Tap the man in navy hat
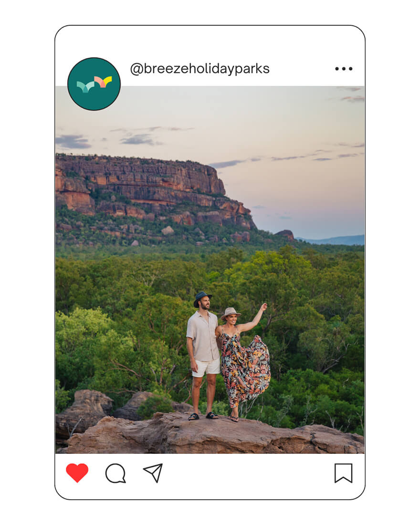Screen dimensions: 420x525 pos(203,355)
